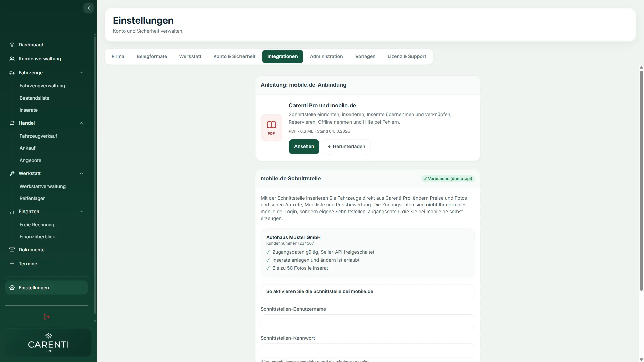644x362 pixels.
Task: Click the Werkstatt wrench icon
Action: pos(12,173)
